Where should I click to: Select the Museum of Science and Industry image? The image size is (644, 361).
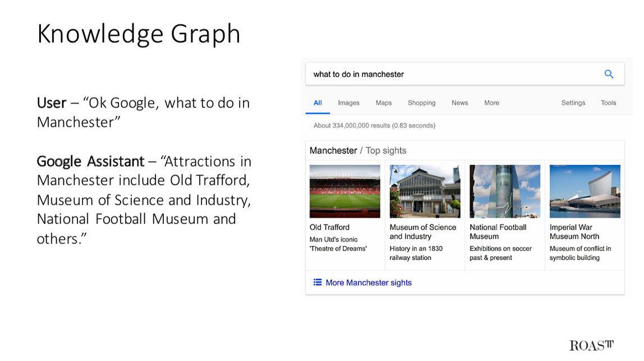(424, 191)
